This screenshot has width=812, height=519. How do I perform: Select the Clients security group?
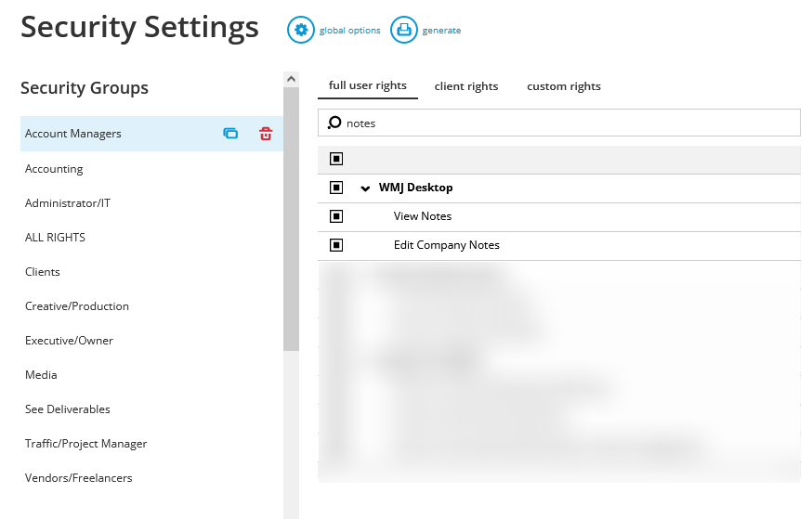43,272
